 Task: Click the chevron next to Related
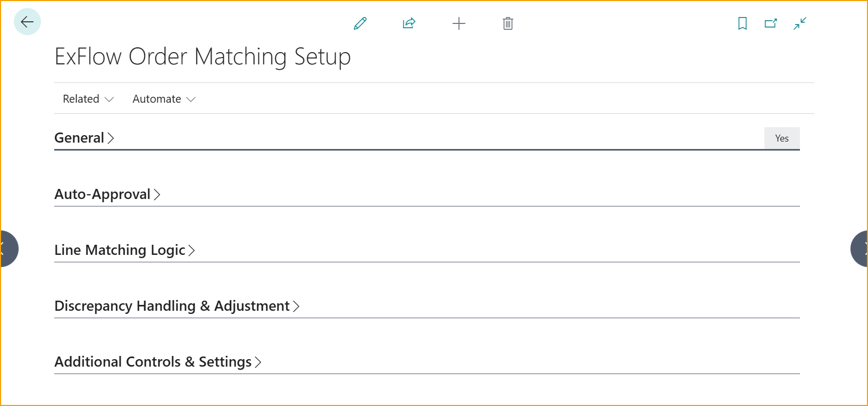[x=109, y=100]
